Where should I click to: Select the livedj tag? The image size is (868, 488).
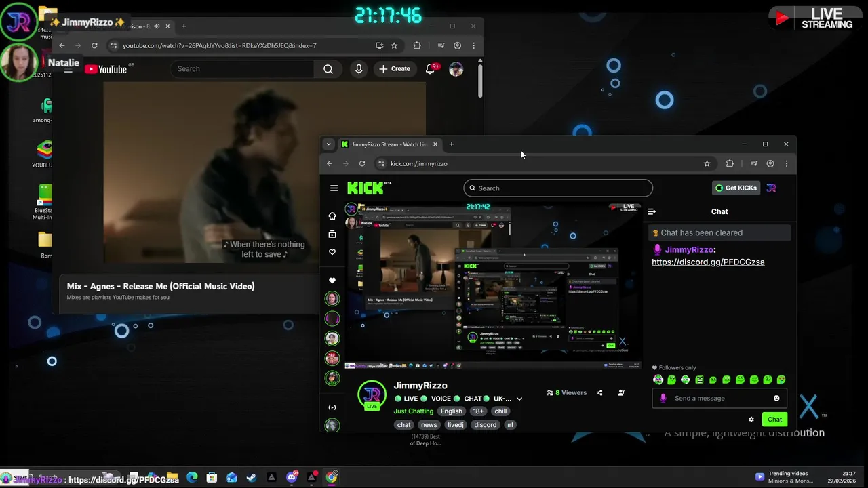456,425
